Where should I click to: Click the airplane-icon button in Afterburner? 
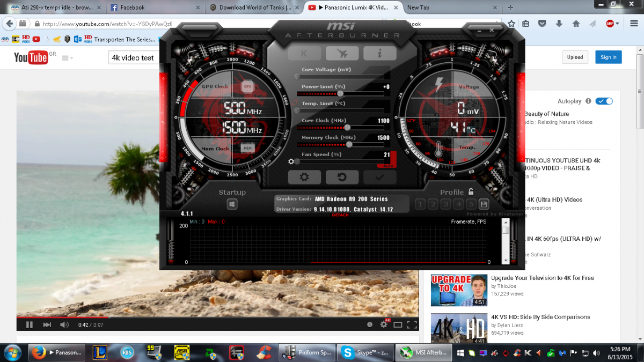point(342,53)
